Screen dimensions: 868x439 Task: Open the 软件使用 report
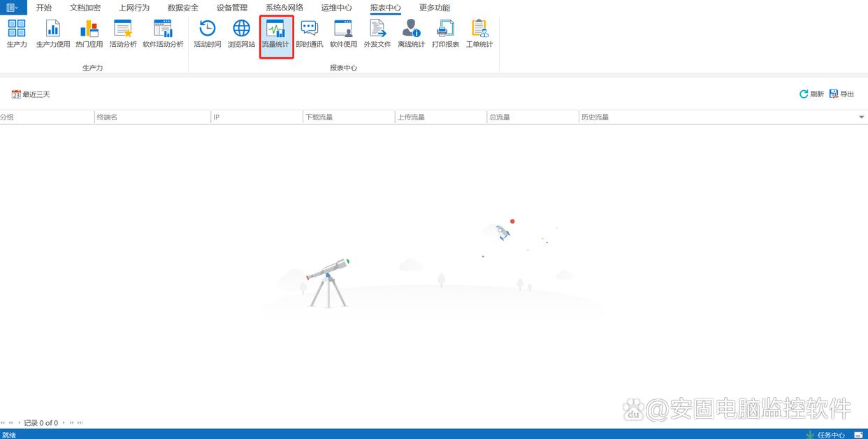point(343,34)
